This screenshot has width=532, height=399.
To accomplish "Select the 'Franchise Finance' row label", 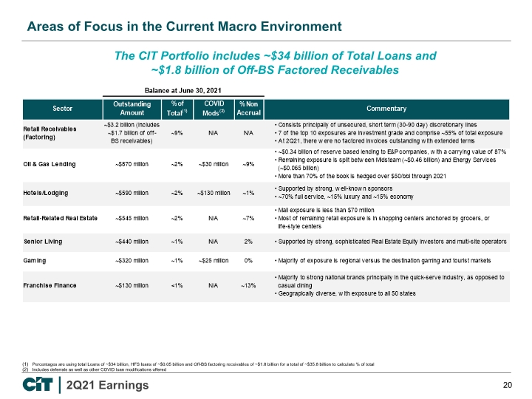I will tap(50, 285).
